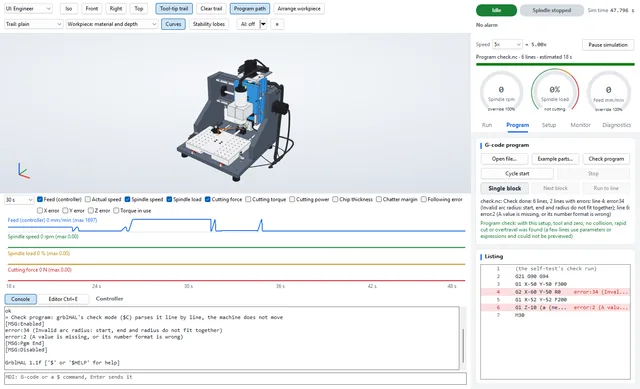Screen dimensions: 640x389
Task: Click Pause simulation
Action: pyautogui.click(x=608, y=44)
